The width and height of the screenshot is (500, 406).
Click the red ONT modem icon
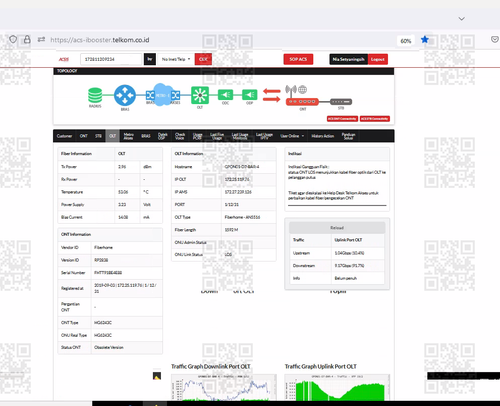tap(302, 101)
